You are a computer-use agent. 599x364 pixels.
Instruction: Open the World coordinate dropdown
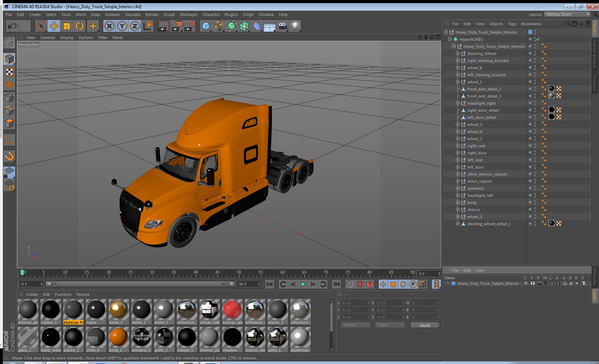pos(356,325)
